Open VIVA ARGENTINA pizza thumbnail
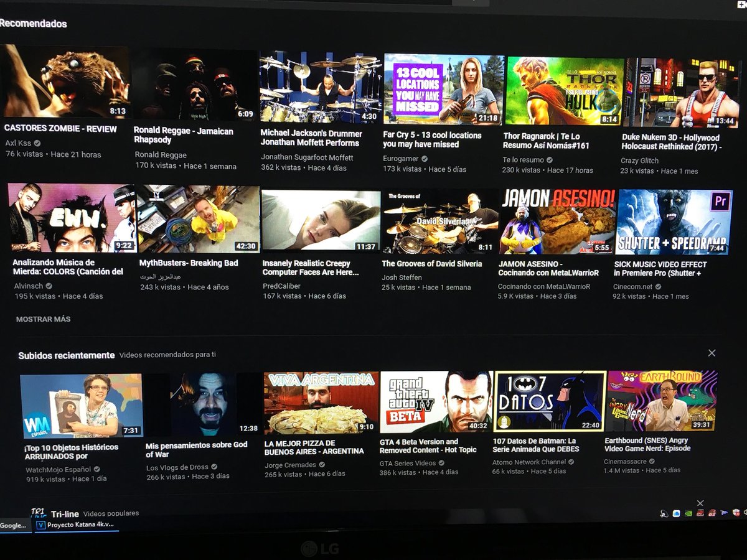This screenshot has height=560, width=747. point(320,403)
